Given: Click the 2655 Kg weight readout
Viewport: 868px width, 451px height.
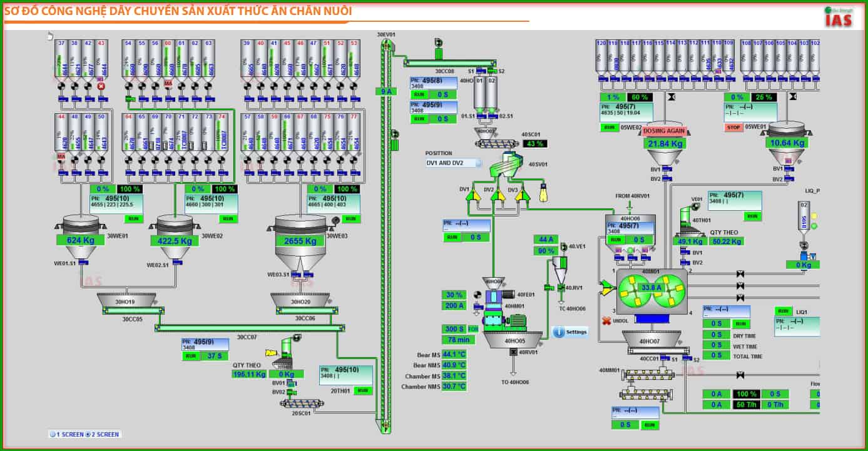Looking at the screenshot, I should (x=300, y=241).
